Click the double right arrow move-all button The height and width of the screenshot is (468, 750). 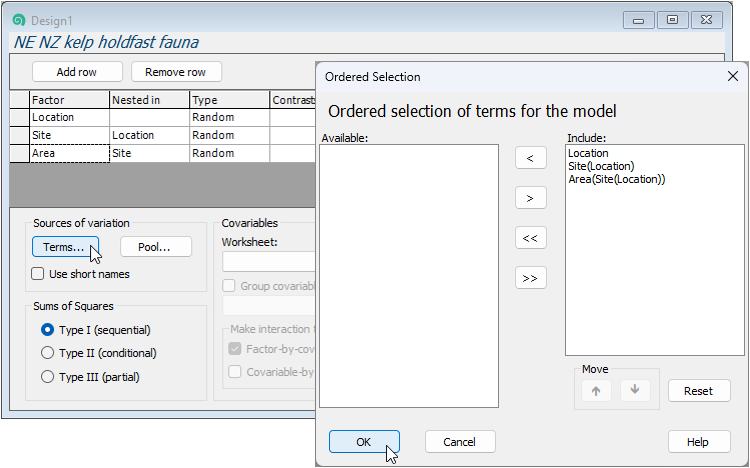530,278
